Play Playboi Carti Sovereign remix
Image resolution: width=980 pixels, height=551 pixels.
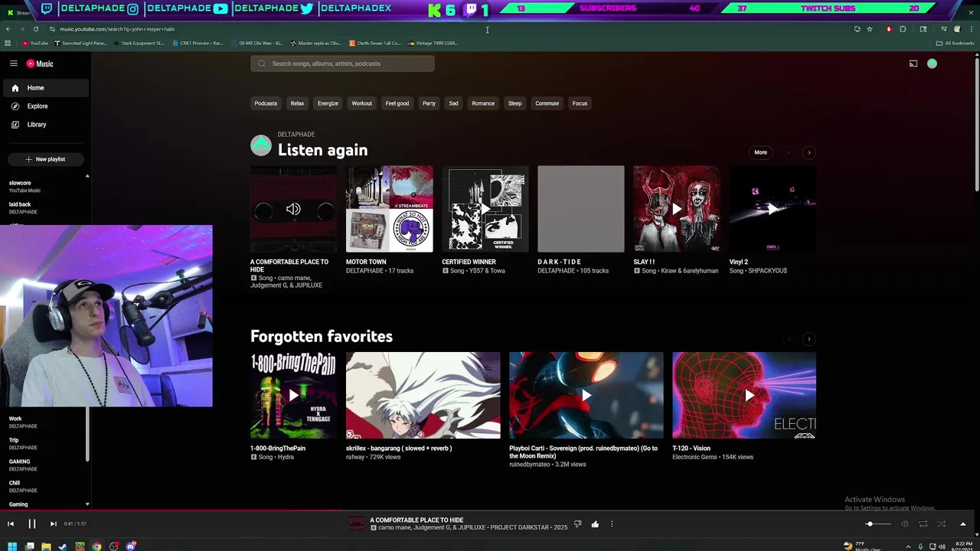pos(586,396)
